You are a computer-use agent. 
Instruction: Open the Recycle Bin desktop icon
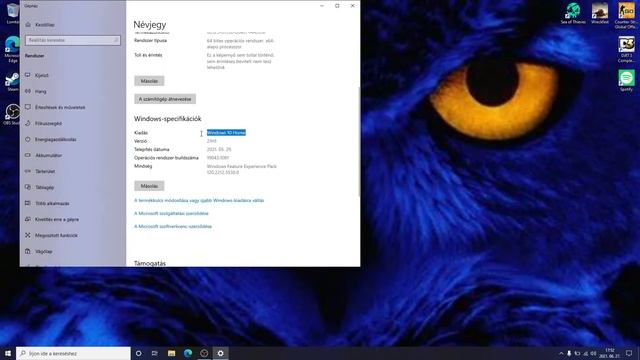(x=13, y=13)
